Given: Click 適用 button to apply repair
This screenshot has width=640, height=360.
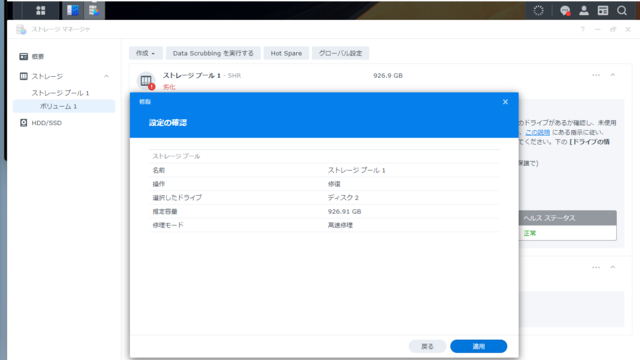Looking at the screenshot, I should tap(479, 346).
